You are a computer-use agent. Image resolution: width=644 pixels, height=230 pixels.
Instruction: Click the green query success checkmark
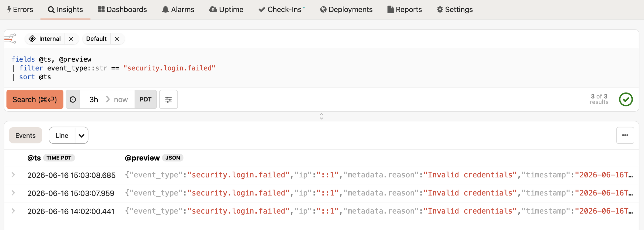626,99
